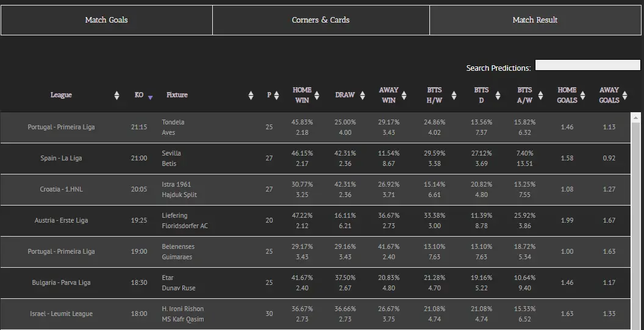Switch to Corners & Cards tab
The image size is (644, 330).
point(321,20)
